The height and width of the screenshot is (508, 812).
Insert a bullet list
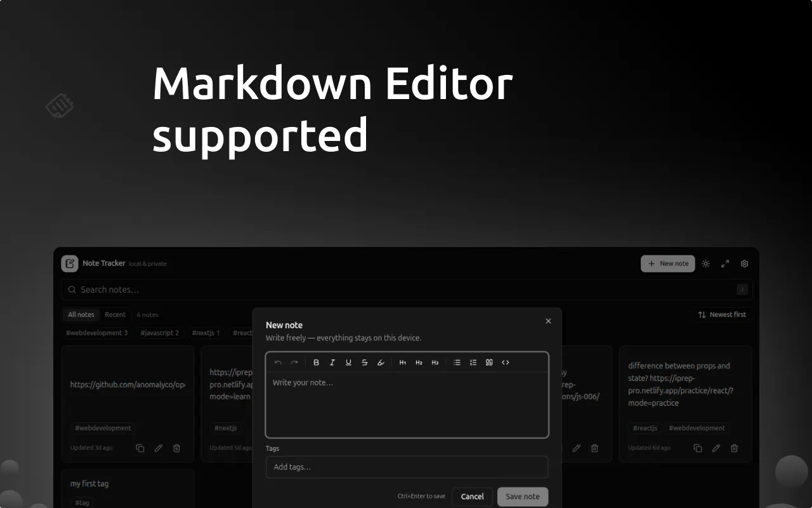(457, 363)
